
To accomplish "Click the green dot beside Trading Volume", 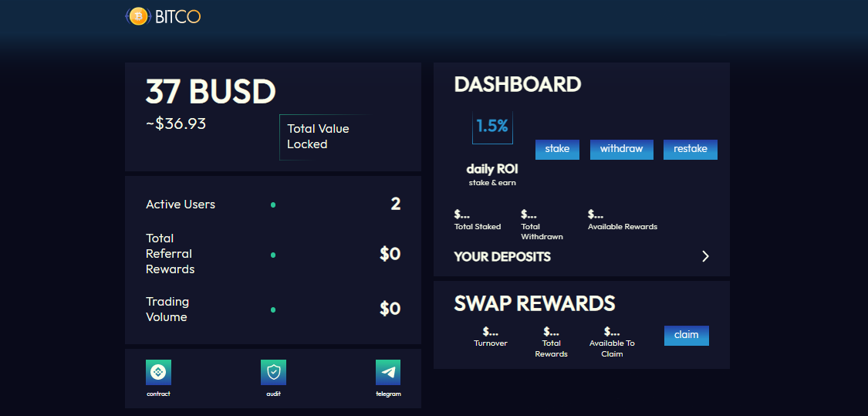I will (x=273, y=309).
